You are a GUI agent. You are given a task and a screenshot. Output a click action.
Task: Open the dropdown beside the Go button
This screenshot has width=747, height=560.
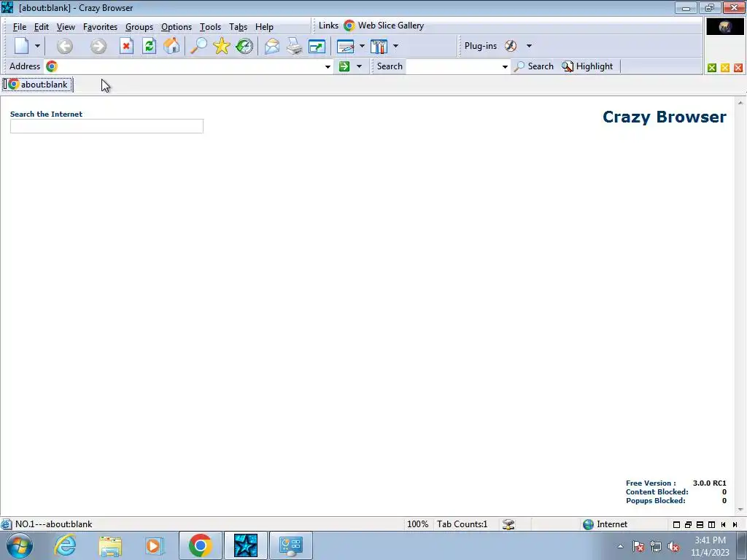tap(359, 66)
